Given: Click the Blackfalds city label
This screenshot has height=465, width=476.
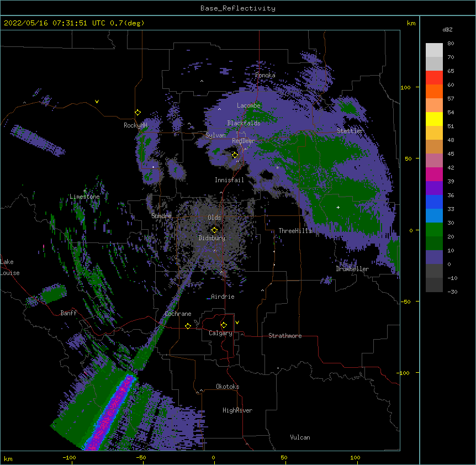Looking at the screenshot, I should tap(244, 123).
